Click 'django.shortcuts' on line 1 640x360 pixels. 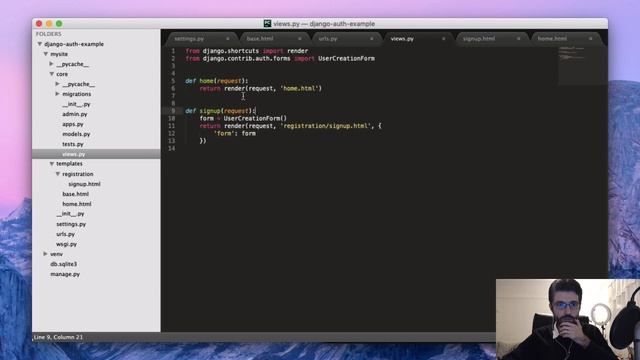231,51
